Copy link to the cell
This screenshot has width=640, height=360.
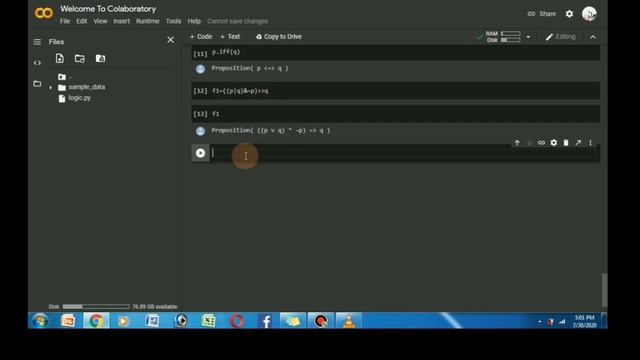pyautogui.click(x=541, y=143)
